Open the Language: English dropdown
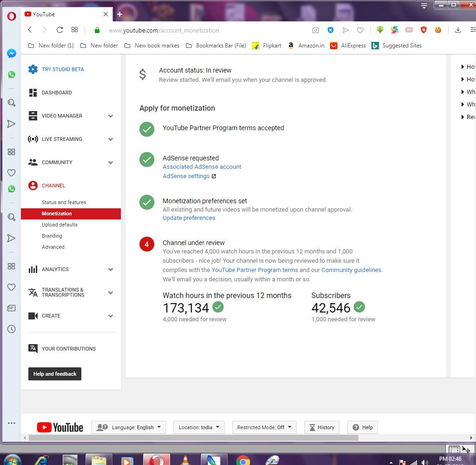Screen dimensions: 476x465 [x=128, y=427]
